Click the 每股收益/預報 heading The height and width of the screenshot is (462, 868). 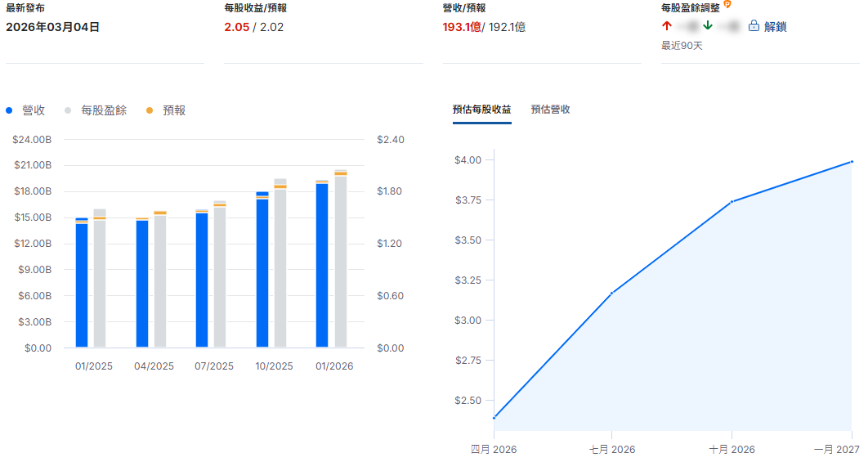[255, 7]
